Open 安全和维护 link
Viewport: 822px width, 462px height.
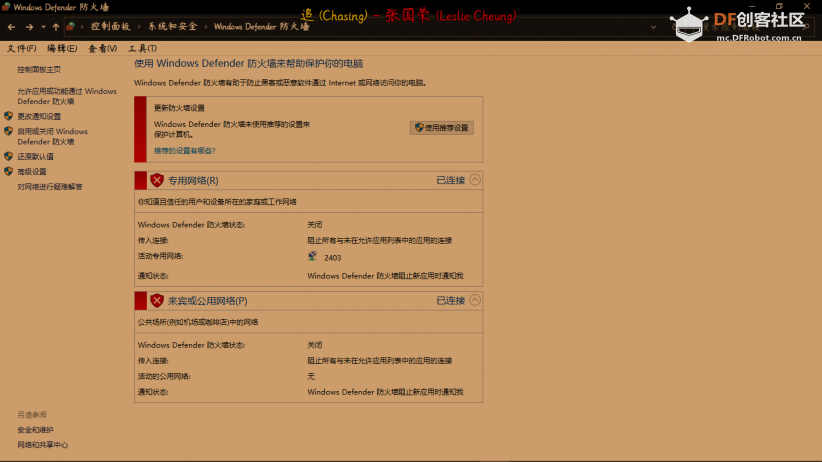click(35, 429)
